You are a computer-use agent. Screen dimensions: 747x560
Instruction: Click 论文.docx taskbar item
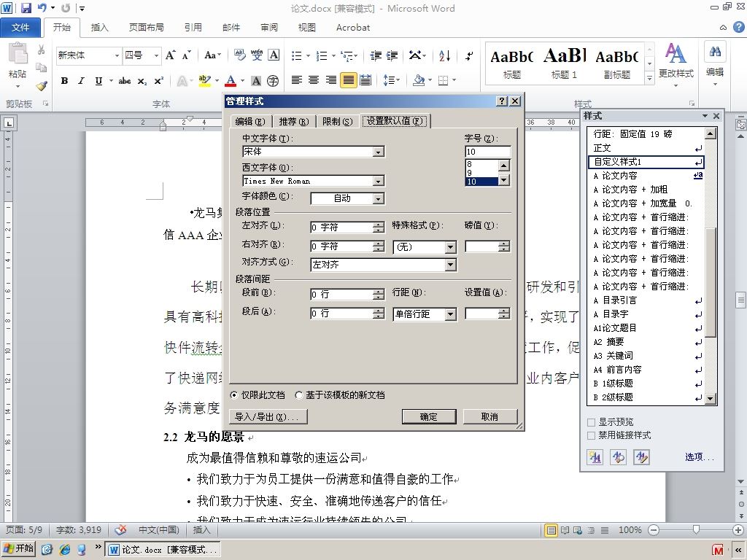(163, 550)
